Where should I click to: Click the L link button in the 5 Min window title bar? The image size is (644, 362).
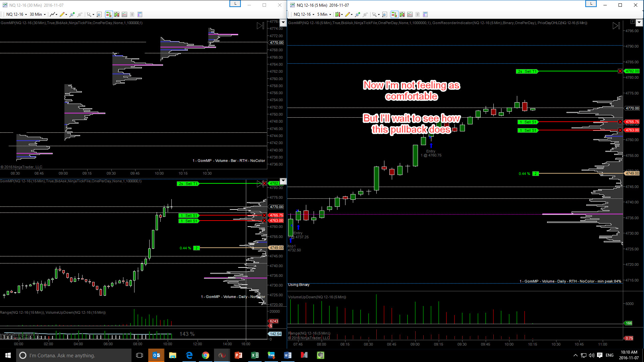pos(591,4)
